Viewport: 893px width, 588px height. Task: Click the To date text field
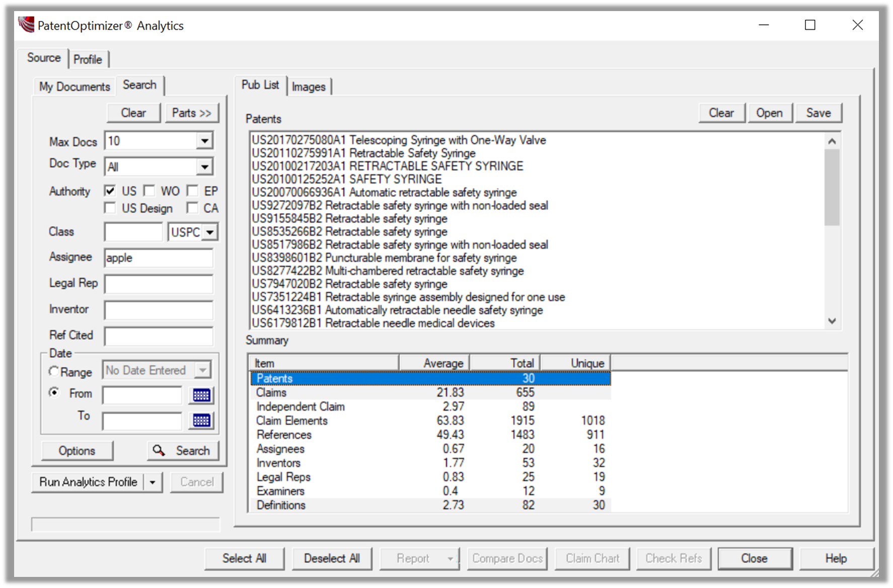pos(142,421)
